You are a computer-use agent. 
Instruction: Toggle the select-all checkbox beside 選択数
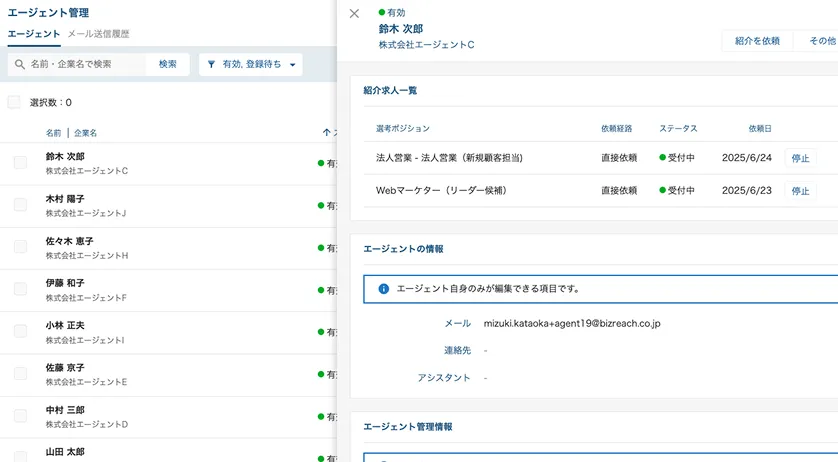(14, 102)
